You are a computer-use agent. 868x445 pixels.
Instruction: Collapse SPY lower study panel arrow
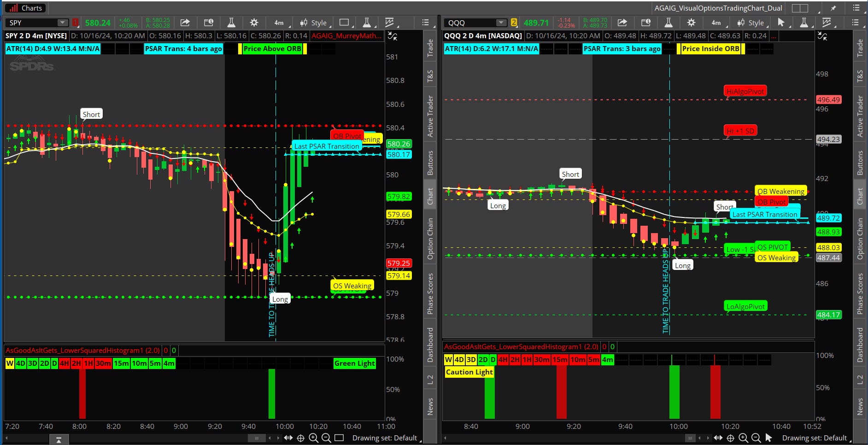point(59,440)
